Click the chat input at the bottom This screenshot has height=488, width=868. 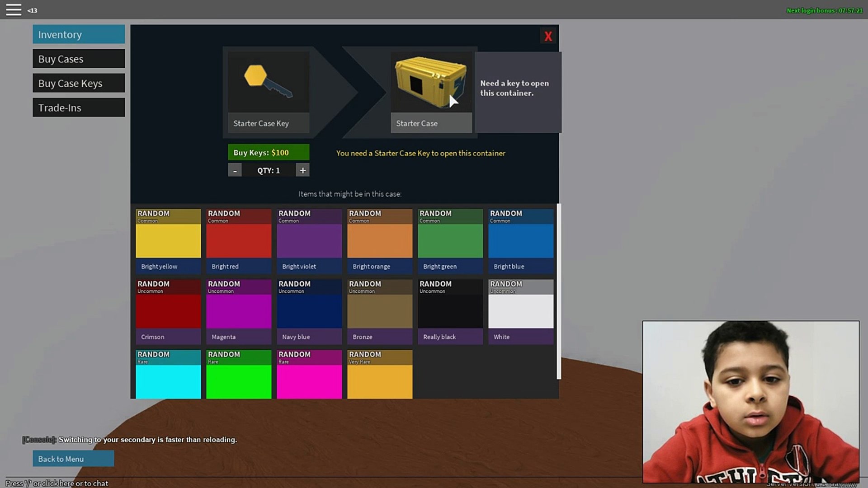coord(54,483)
